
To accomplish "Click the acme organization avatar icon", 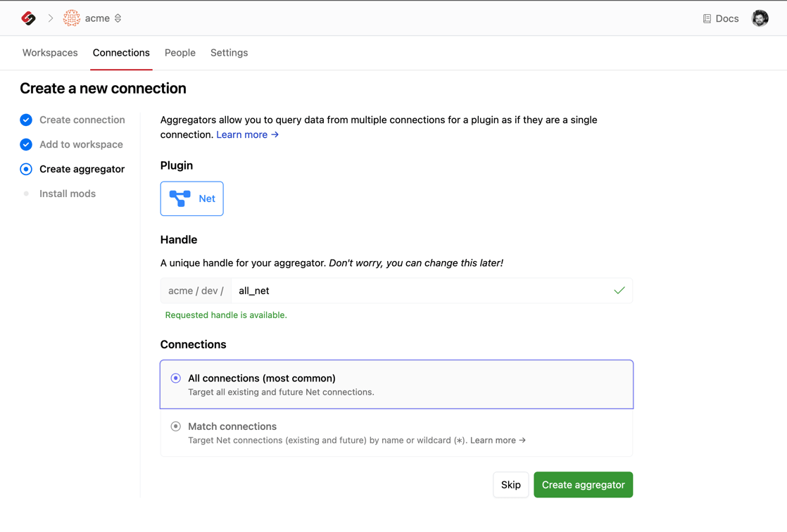I will [72, 18].
